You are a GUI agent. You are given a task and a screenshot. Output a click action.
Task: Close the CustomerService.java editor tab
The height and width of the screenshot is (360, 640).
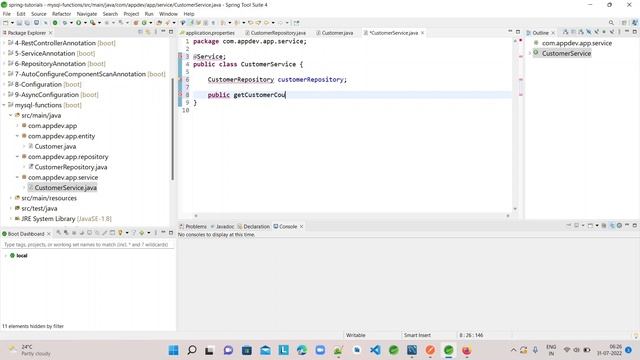click(422, 33)
